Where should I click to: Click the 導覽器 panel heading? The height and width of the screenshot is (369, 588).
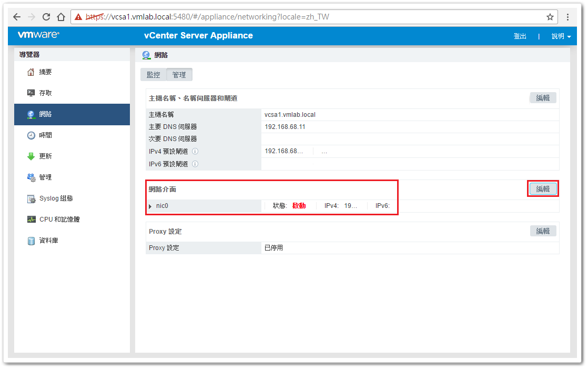pos(29,55)
